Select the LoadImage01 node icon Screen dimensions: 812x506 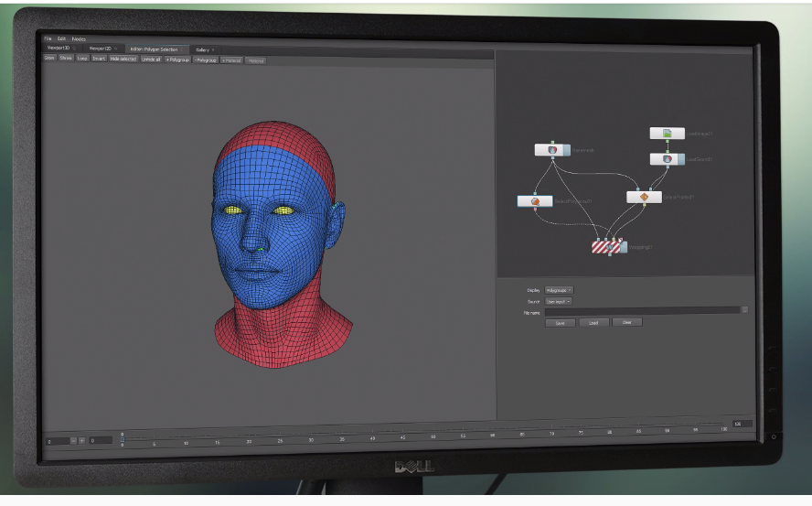click(x=667, y=134)
